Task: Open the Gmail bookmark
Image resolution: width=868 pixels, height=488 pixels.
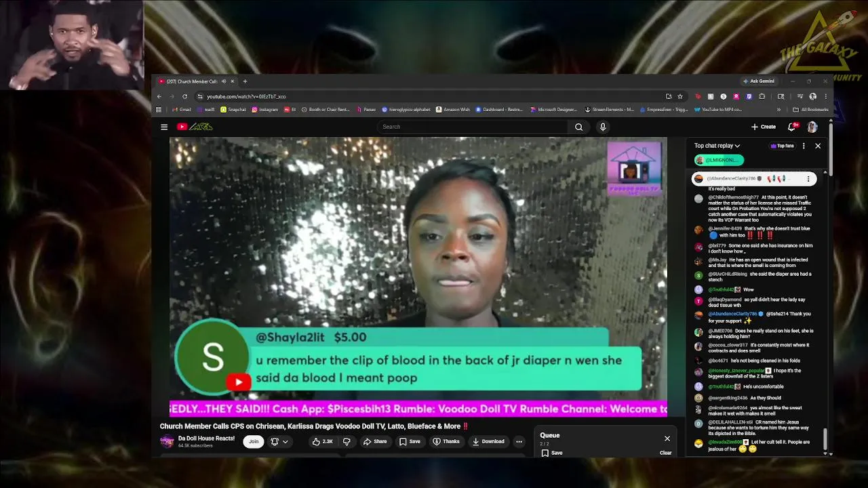Action: (x=181, y=110)
